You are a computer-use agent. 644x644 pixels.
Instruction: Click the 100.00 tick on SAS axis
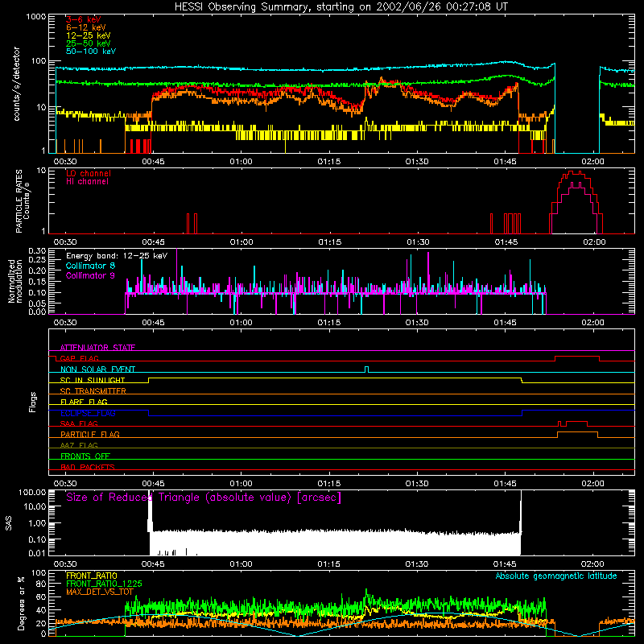pos(32,493)
